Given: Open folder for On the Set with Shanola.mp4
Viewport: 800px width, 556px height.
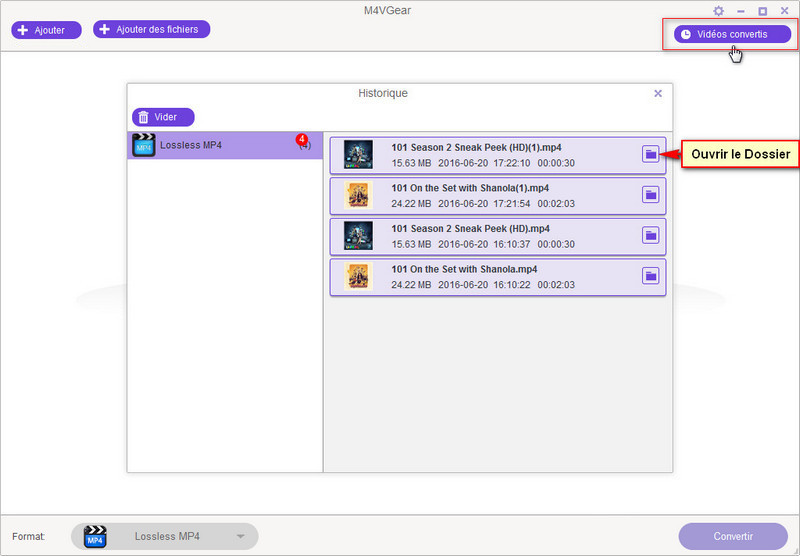Looking at the screenshot, I should point(651,276).
